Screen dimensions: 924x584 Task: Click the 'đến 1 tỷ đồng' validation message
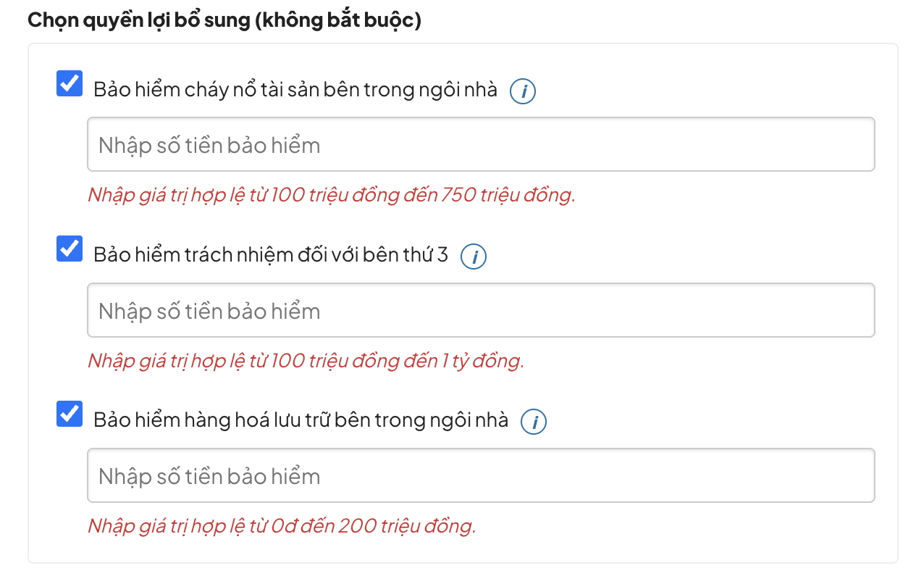click(x=306, y=360)
